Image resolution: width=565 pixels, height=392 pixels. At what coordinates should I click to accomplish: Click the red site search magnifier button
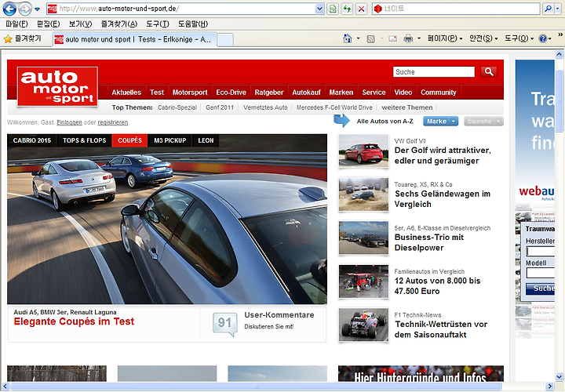489,71
